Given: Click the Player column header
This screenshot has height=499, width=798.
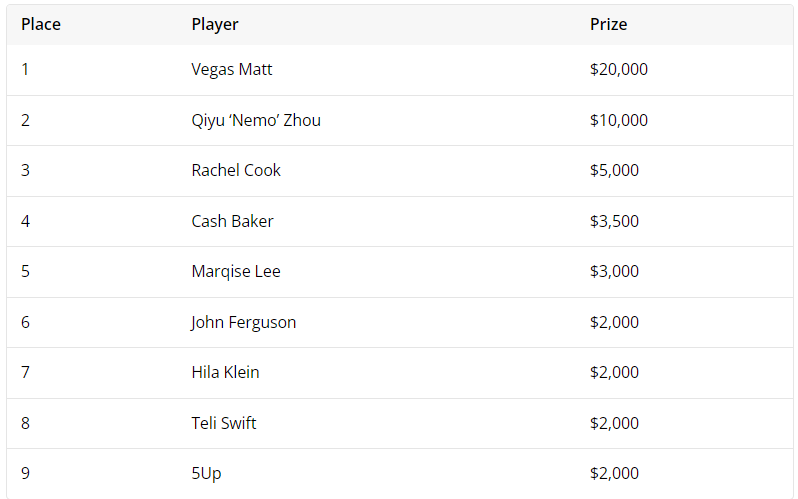Looking at the screenshot, I should point(215,24).
